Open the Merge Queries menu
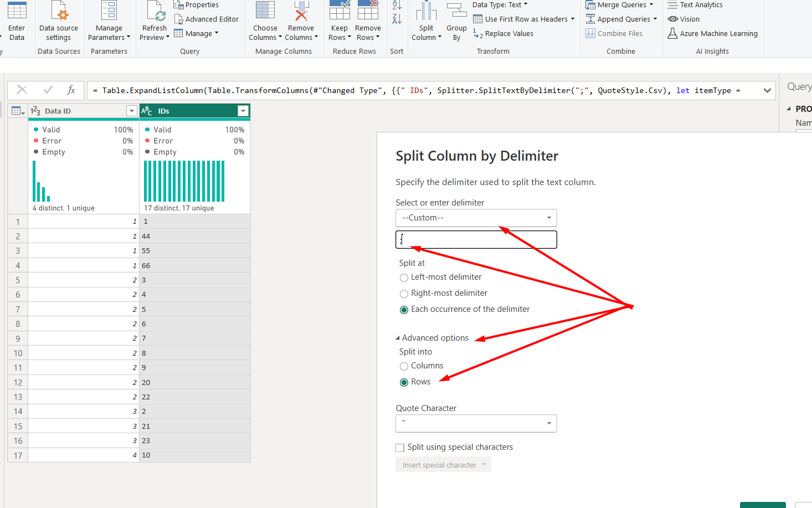 (x=620, y=5)
